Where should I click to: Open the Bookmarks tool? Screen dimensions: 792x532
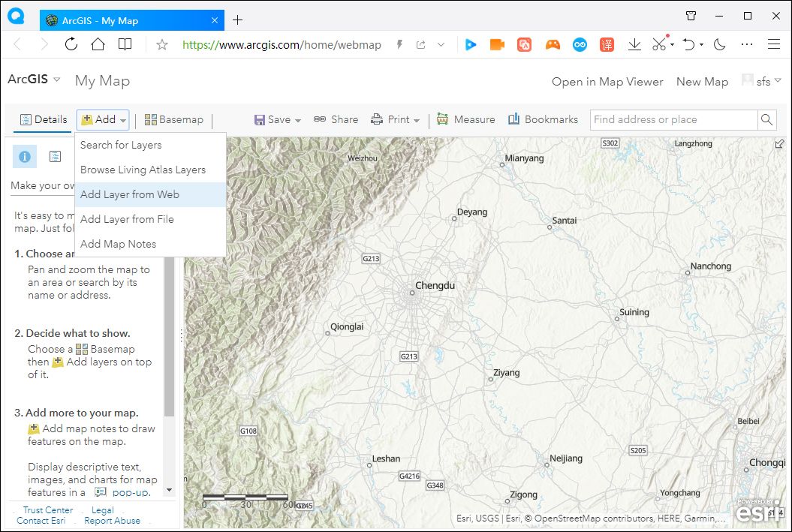543,119
